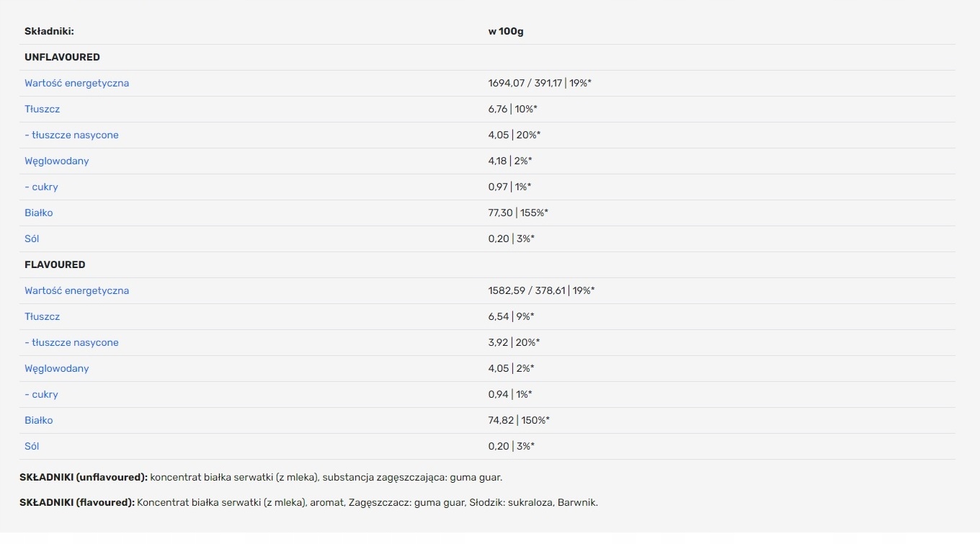The height and width of the screenshot is (544, 980).
Task: Click the Sól link under FLAVOURED
Action: click(x=32, y=446)
